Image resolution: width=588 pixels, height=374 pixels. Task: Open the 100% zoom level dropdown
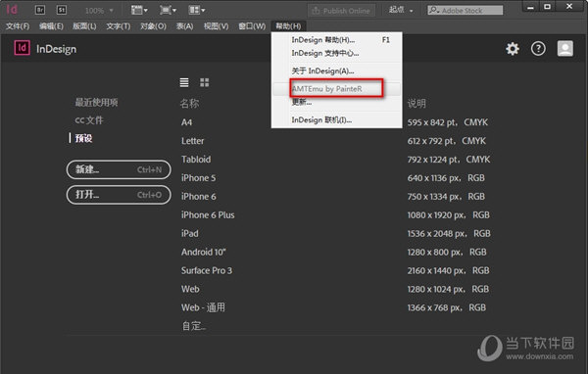[x=99, y=11]
